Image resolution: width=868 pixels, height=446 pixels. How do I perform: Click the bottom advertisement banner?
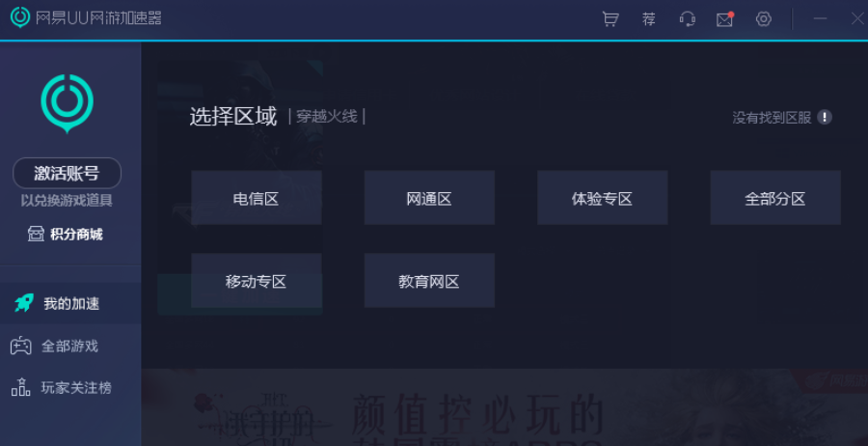[x=504, y=407]
